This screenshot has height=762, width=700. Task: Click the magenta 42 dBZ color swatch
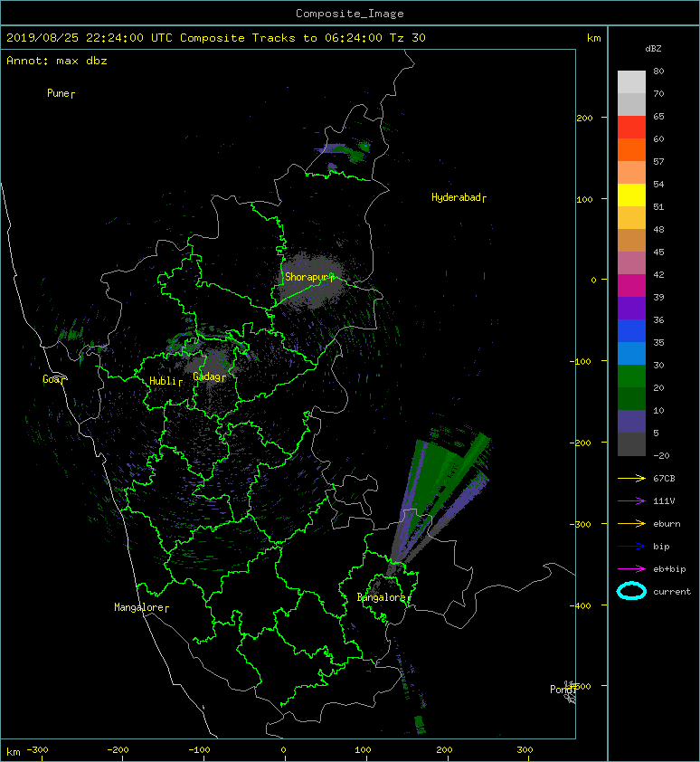tap(631, 286)
